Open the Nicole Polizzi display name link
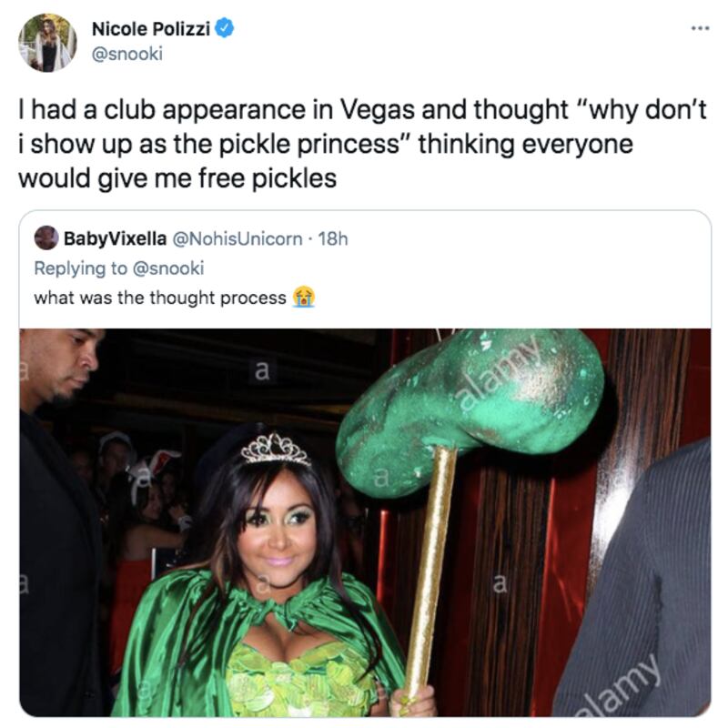 [151, 30]
